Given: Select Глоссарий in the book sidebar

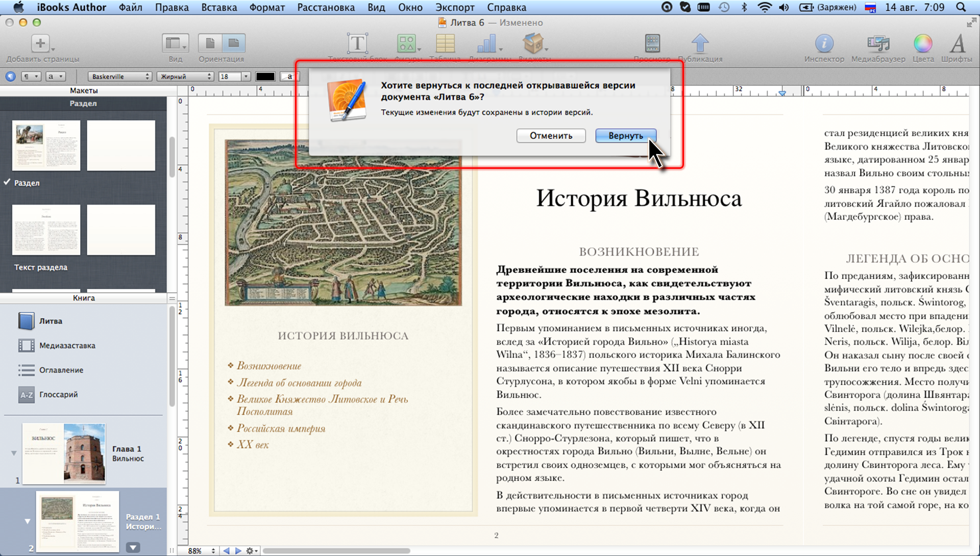Looking at the screenshot, I should [x=58, y=394].
